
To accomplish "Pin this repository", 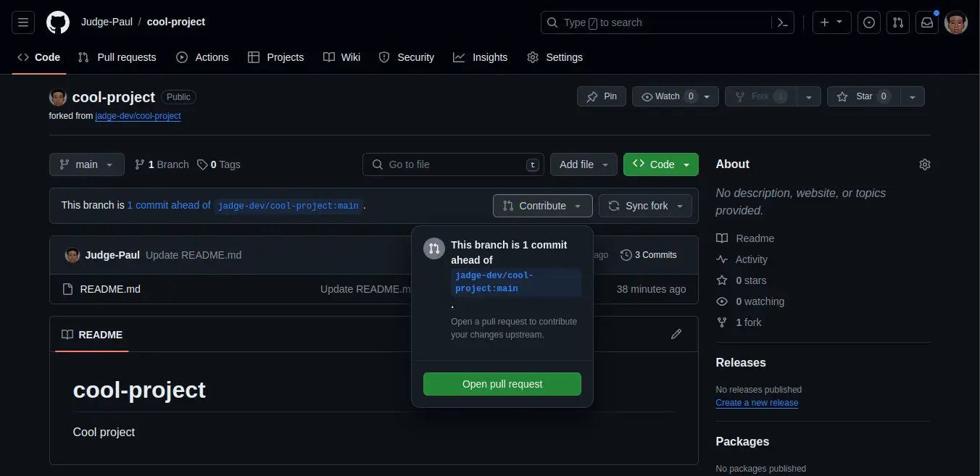I will tap(601, 96).
